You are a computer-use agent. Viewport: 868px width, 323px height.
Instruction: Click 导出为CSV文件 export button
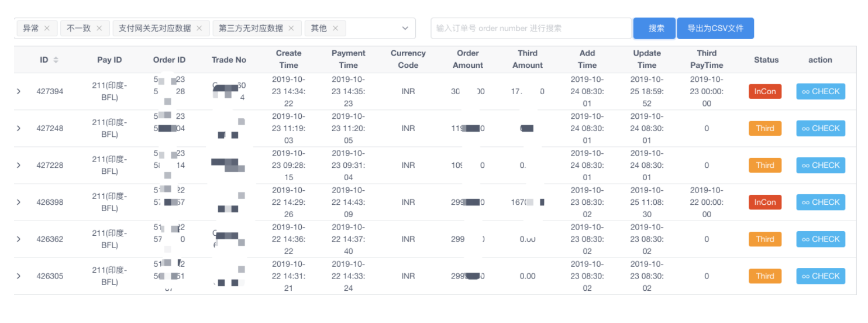coord(715,28)
